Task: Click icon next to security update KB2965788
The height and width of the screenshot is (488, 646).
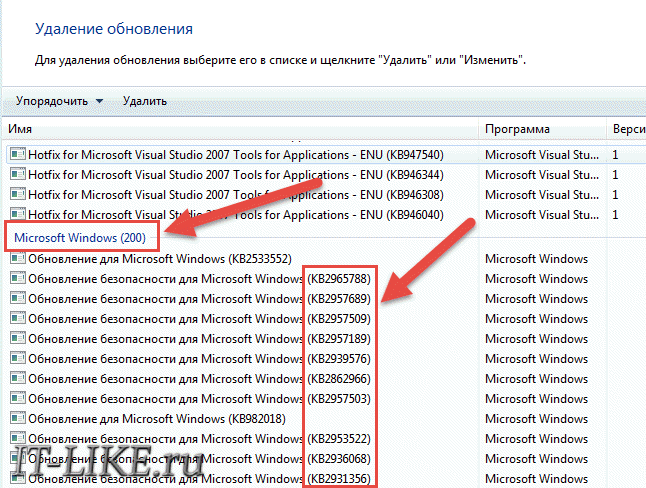Action: coord(17,279)
